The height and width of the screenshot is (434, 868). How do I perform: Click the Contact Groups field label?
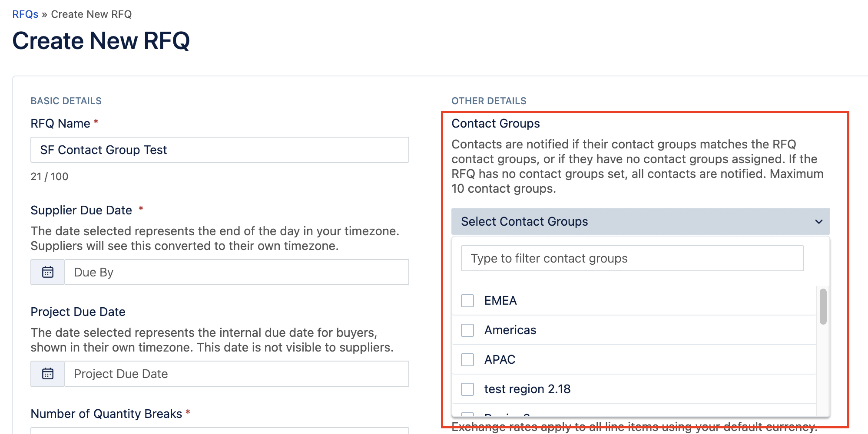coord(495,124)
